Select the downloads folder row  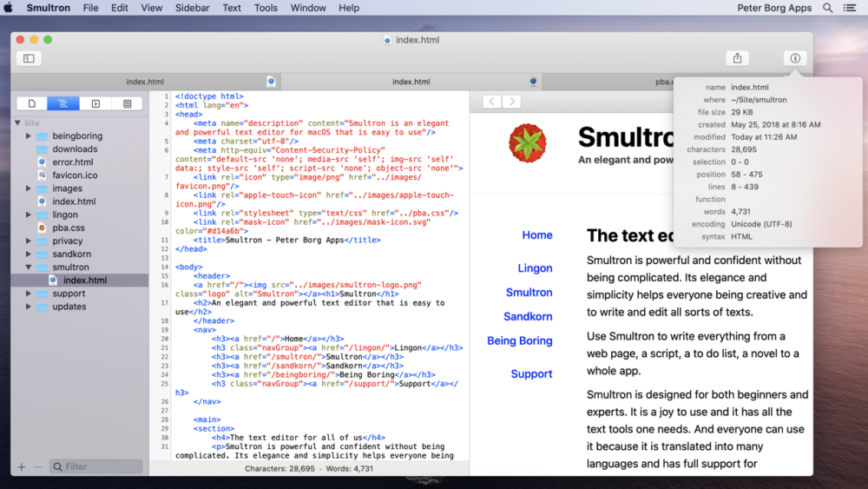[80, 149]
